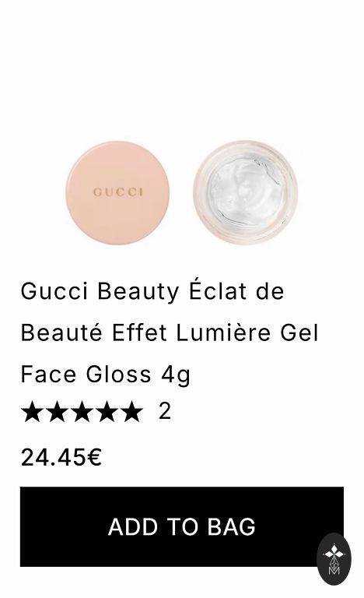Select the fifth rating star

132,411
